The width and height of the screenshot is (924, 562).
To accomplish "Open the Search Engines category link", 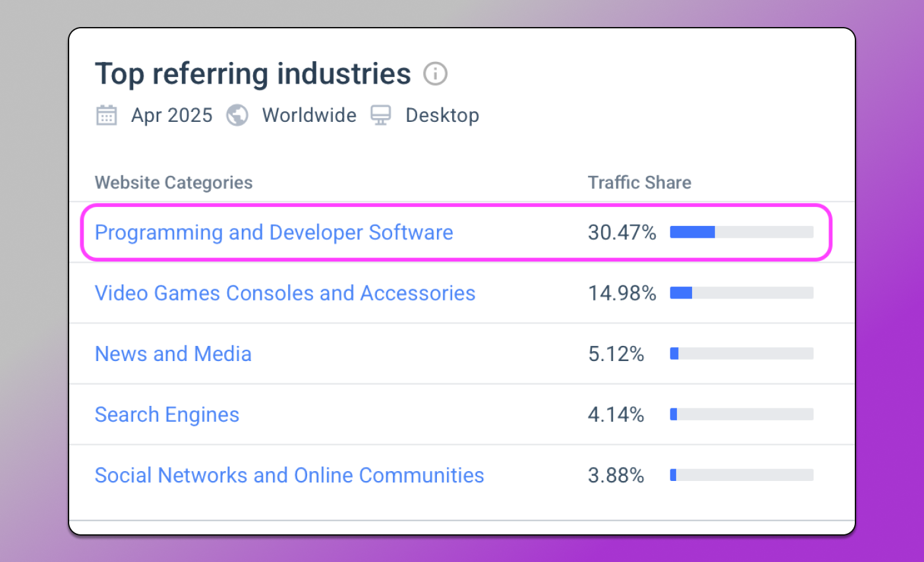I will pyautogui.click(x=167, y=414).
